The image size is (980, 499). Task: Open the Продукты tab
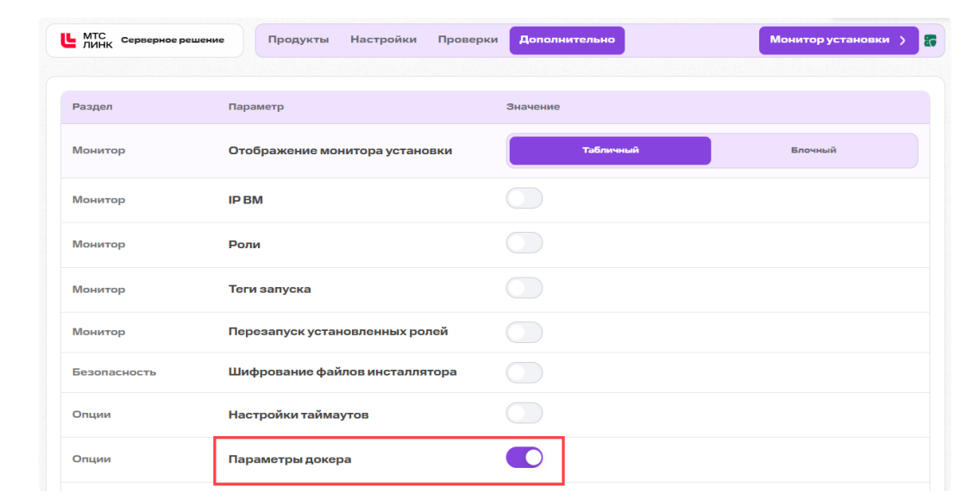[298, 40]
